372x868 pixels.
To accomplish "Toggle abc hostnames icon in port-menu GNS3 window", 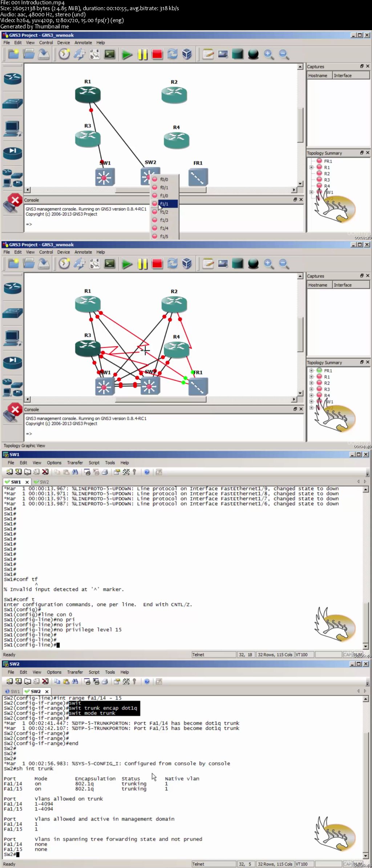I will [x=94, y=54].
